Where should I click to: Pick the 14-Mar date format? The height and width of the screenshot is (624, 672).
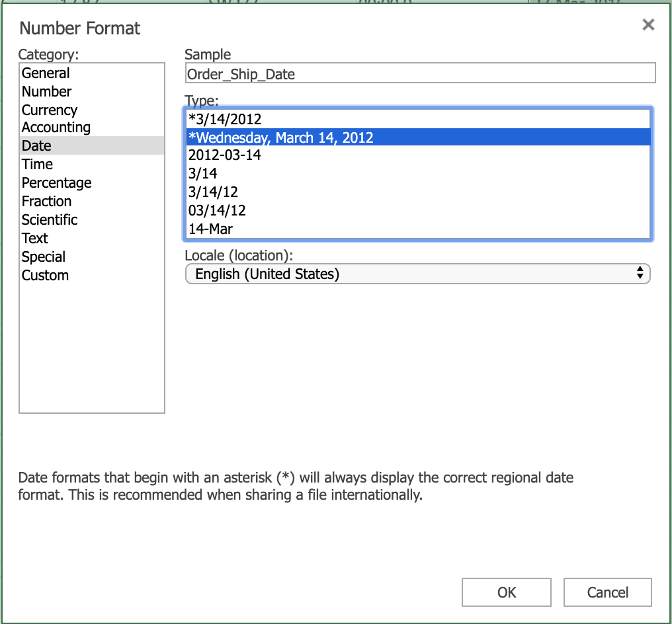click(x=210, y=229)
